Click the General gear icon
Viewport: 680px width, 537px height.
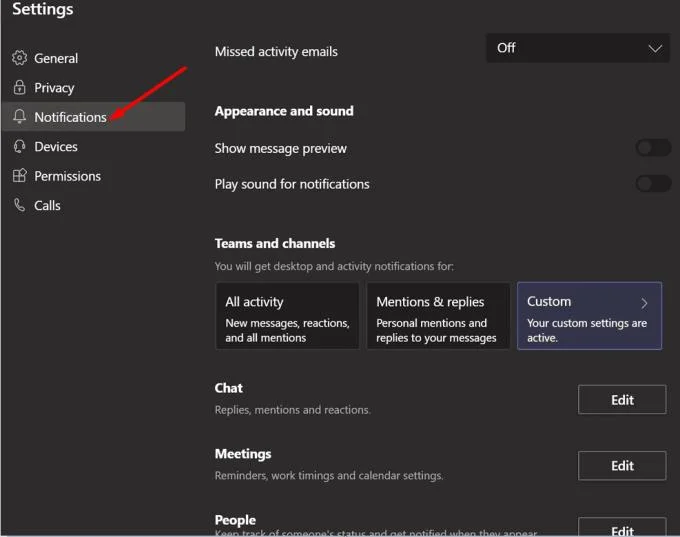point(20,58)
